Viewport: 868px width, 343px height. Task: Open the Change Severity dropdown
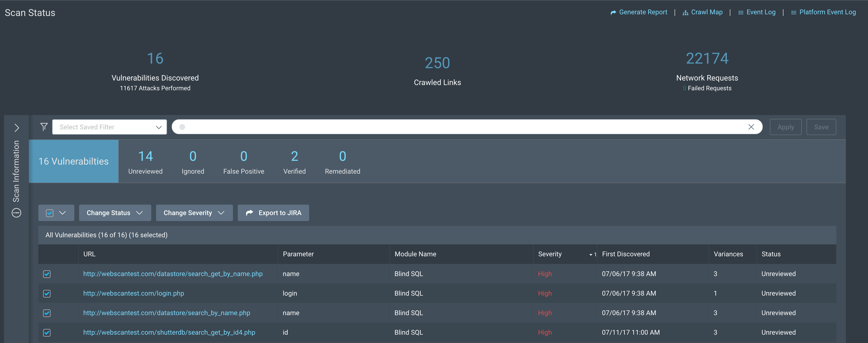tap(194, 213)
